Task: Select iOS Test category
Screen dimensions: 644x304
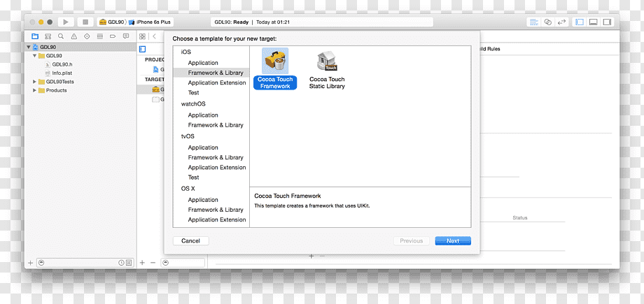Action: tap(193, 93)
